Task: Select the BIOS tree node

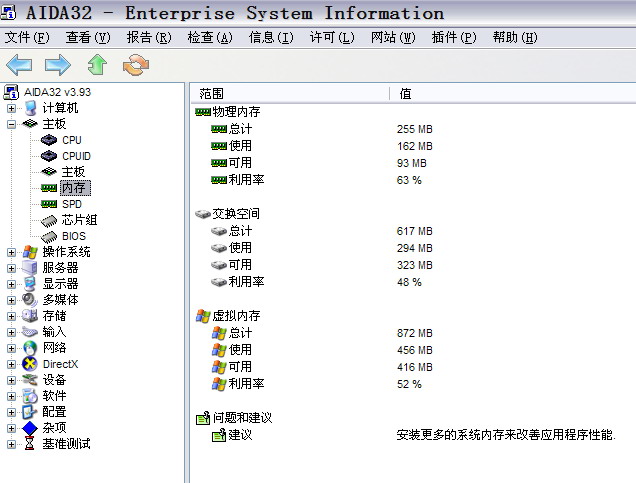Action: pos(74,236)
